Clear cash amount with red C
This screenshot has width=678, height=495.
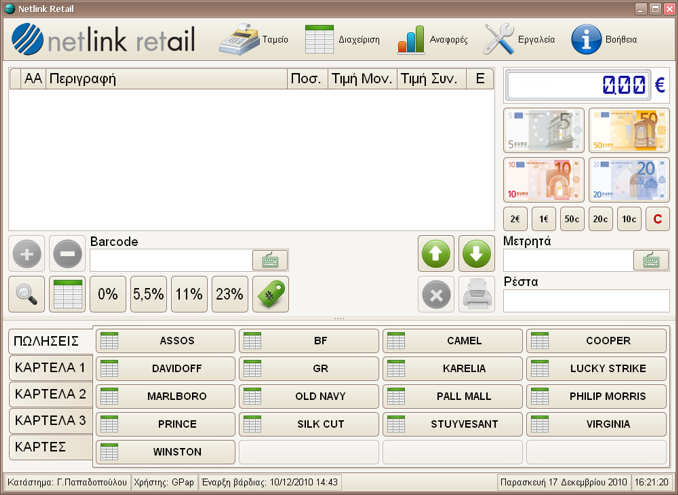[658, 219]
